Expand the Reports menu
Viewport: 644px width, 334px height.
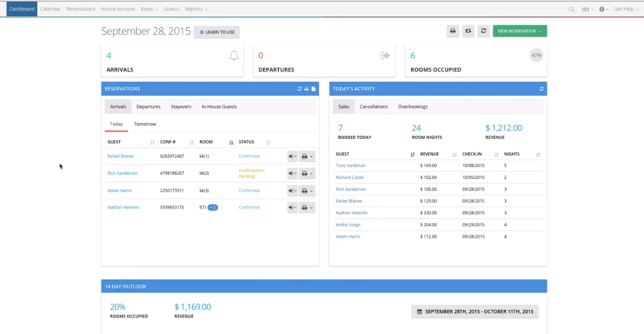(196, 9)
